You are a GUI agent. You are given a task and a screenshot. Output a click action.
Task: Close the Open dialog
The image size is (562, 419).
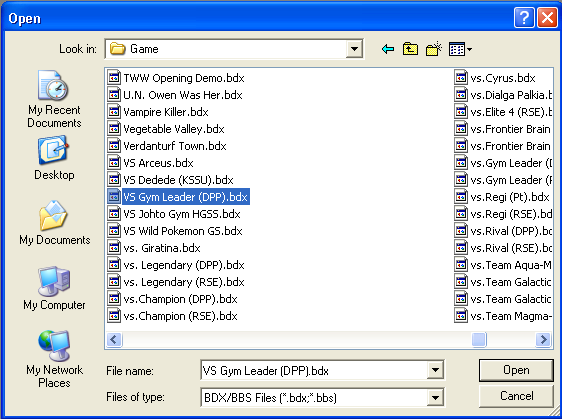pos(547,17)
